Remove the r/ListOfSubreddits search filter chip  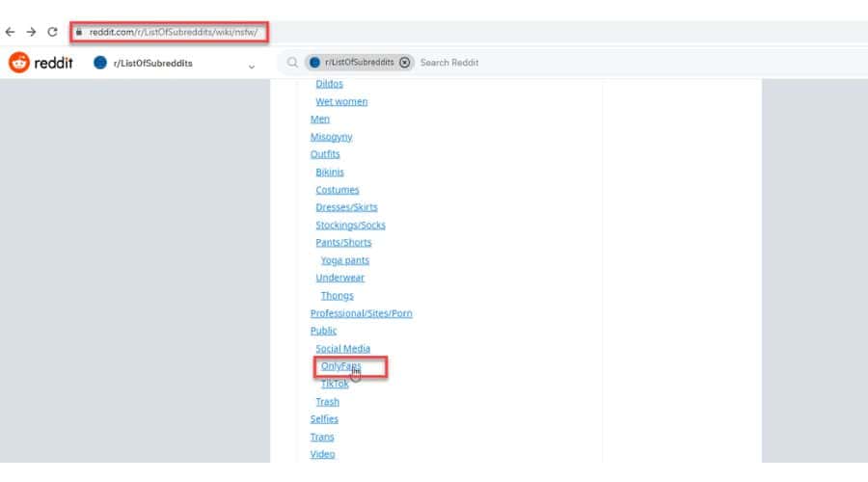(405, 63)
